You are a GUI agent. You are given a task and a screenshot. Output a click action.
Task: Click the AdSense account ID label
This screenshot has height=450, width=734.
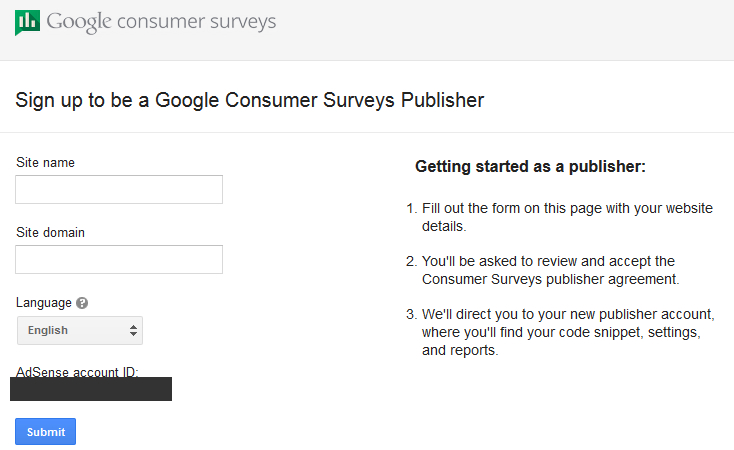(x=77, y=372)
